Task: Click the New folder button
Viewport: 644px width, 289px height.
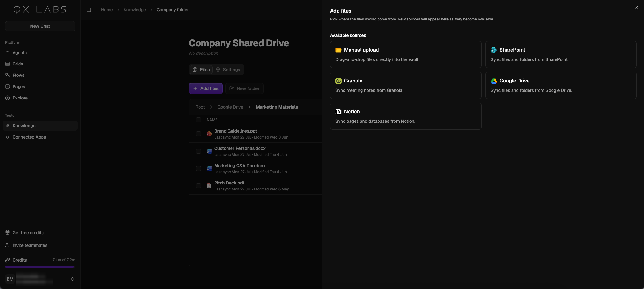Action: tap(244, 88)
